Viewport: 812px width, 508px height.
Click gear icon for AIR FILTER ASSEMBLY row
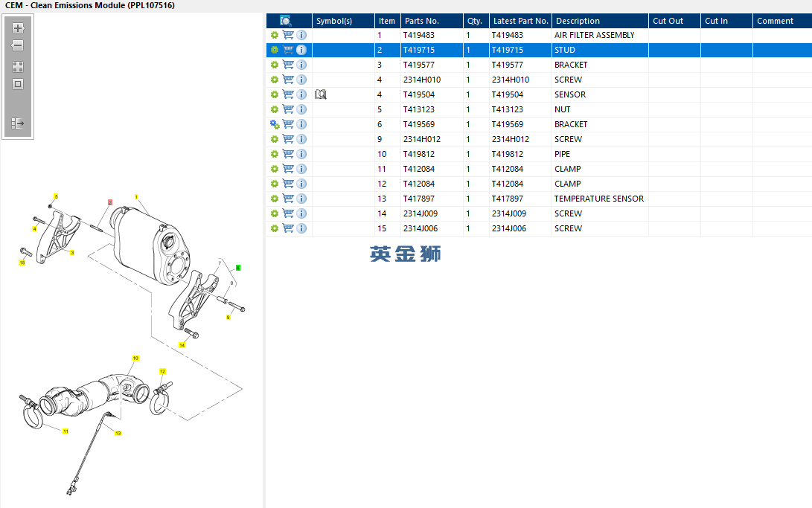point(275,35)
